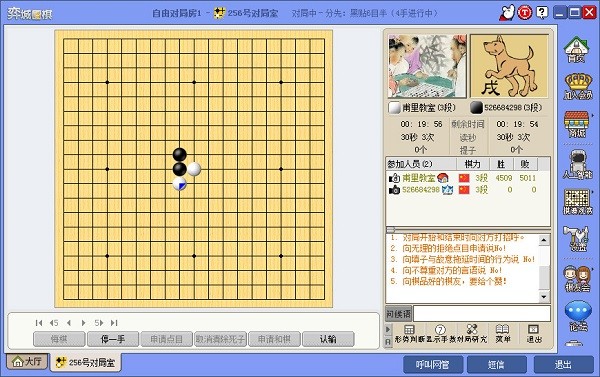
Task: Click the black player's dog avatar
Action: tap(509, 66)
